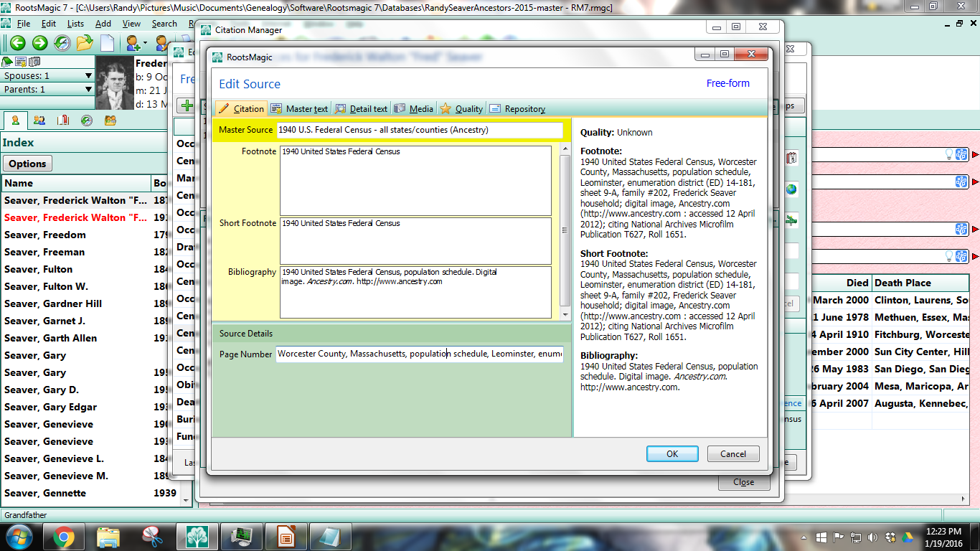Click the Master Source name field
Viewport: 980px width, 551px height.
click(x=420, y=130)
